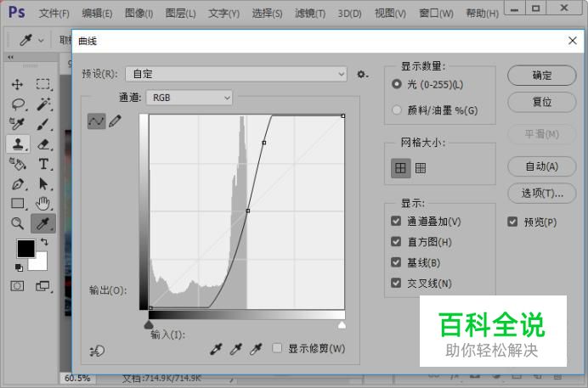This screenshot has width=588, height=388.
Task: Open the 图像 menu
Action: tap(139, 14)
